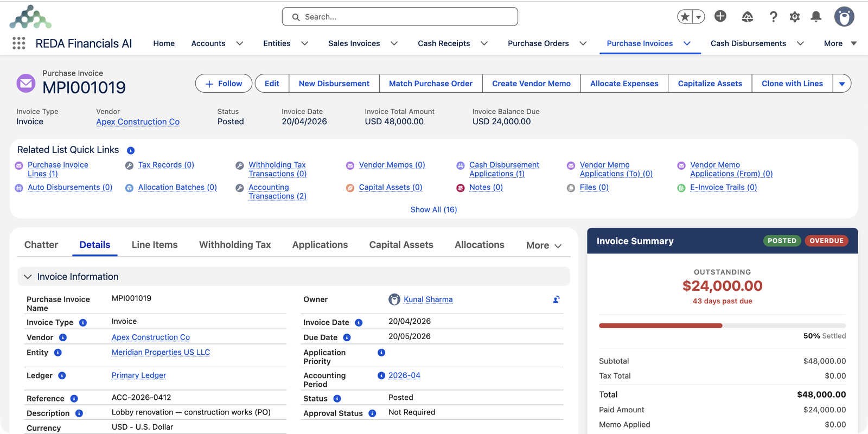This screenshot has width=868, height=434.
Task: Open the Setup gear icon
Action: [x=795, y=17]
